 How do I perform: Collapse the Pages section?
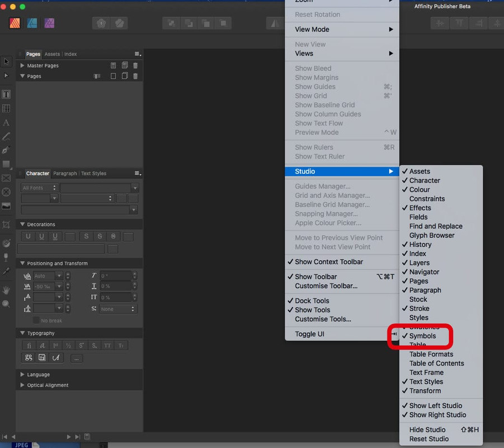click(22, 76)
